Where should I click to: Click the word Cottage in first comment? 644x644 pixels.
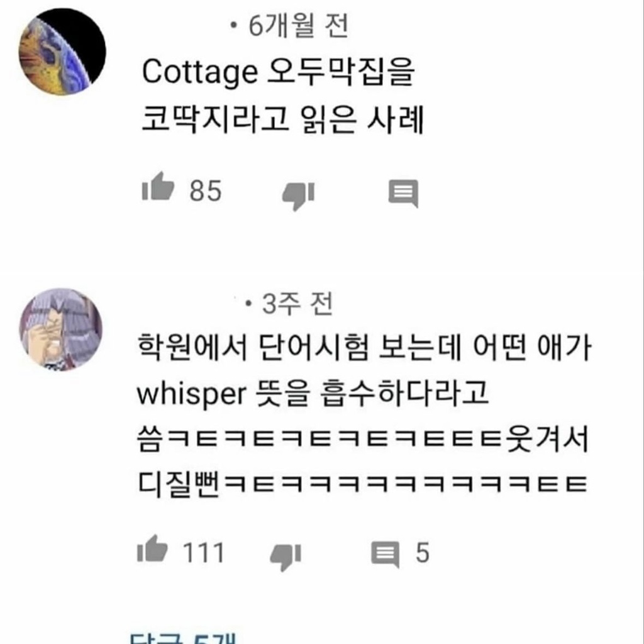pyautogui.click(x=199, y=73)
